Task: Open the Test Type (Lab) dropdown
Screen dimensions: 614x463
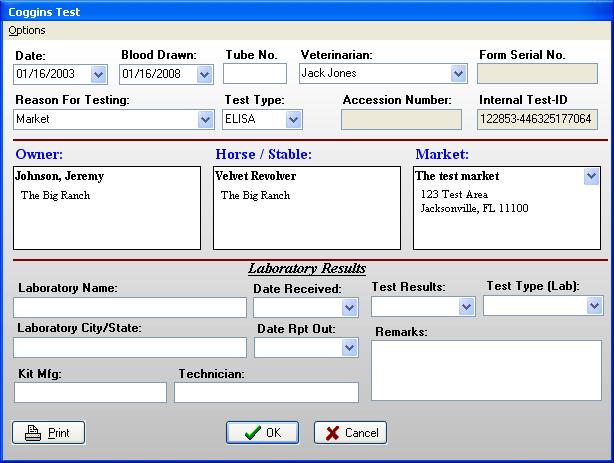Action: (x=595, y=306)
